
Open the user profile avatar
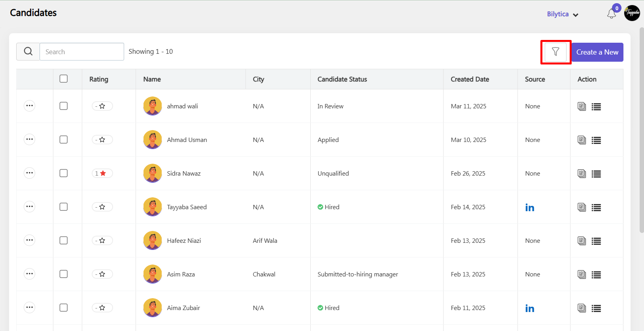(x=632, y=13)
